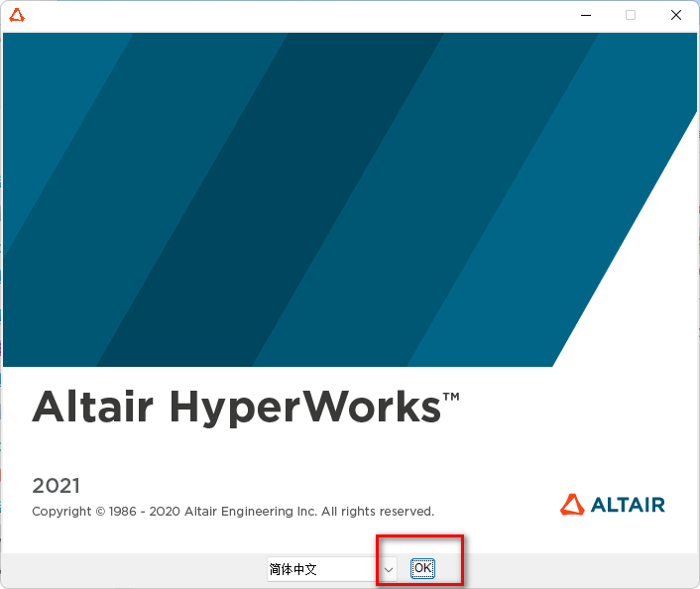700x589 pixels.
Task: Minimize the HyperWorks launcher window
Action: (x=583, y=15)
